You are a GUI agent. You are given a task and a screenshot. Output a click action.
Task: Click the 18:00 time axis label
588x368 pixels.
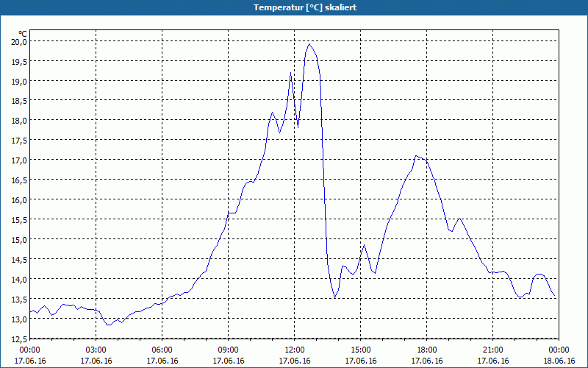pos(427,350)
